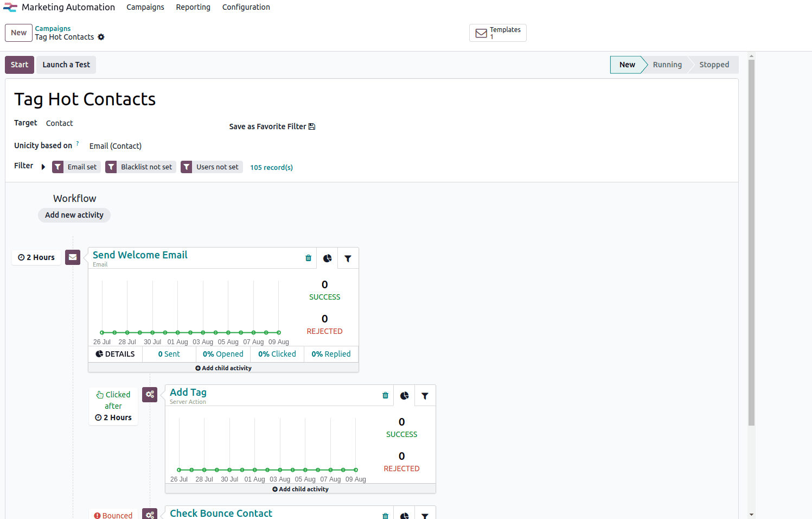812x519 pixels.
Task: Click the vertical scrollbar thumb
Action: pos(751,243)
